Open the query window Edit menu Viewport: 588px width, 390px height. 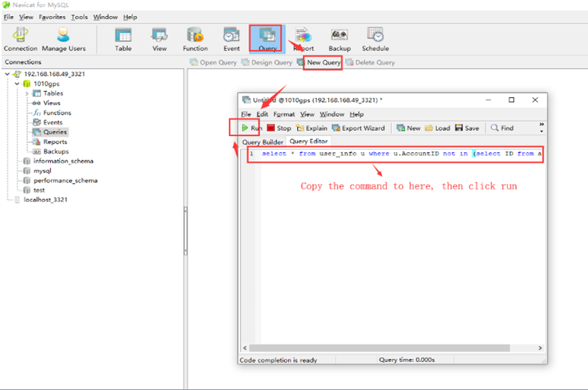pos(262,114)
